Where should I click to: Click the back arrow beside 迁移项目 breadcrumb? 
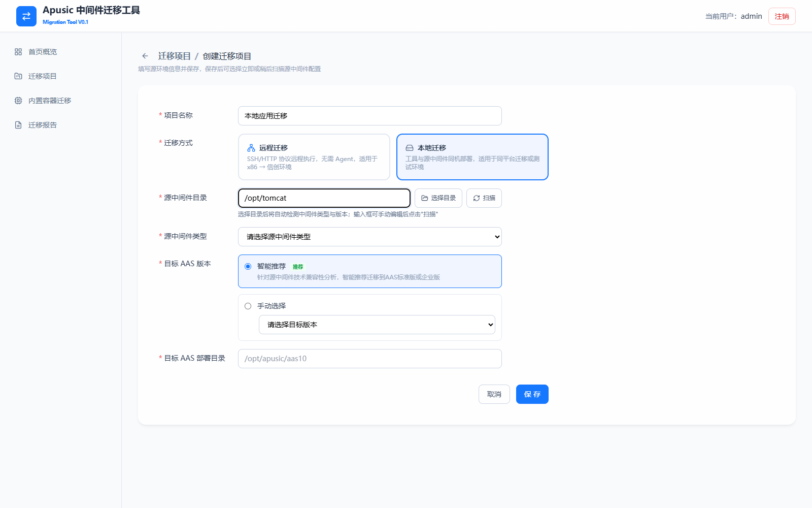[145, 56]
